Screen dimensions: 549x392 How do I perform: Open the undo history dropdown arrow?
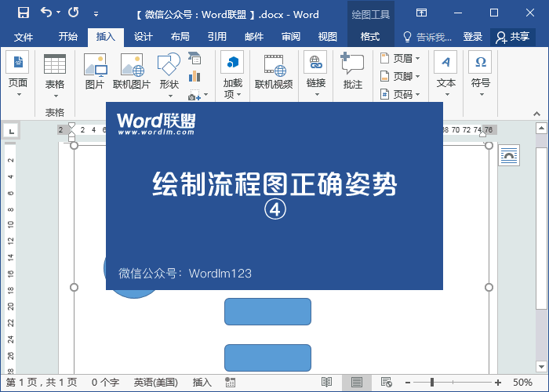pos(59,13)
